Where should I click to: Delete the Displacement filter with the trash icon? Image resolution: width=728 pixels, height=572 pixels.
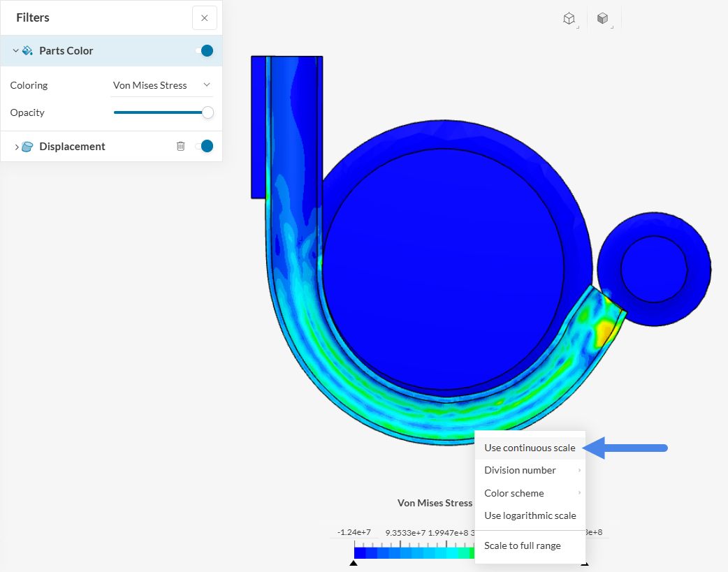pos(181,146)
